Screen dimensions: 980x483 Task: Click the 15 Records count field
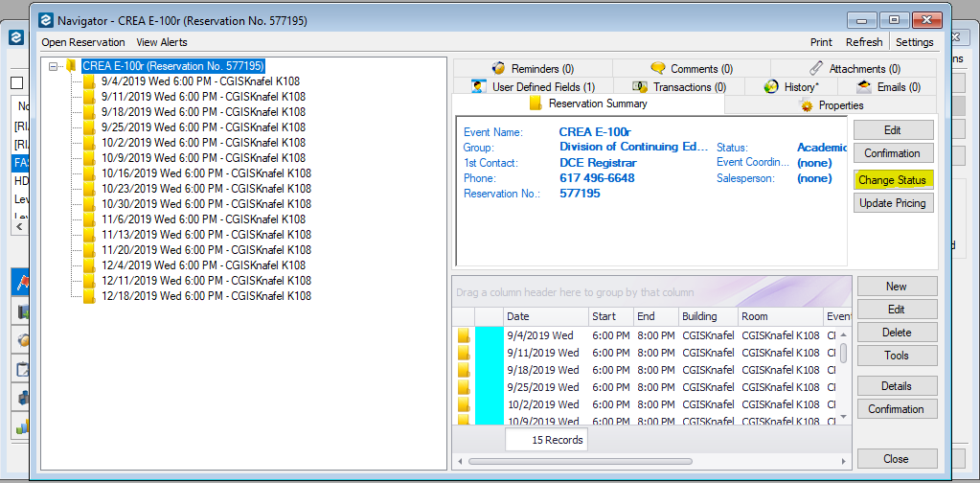(546, 440)
